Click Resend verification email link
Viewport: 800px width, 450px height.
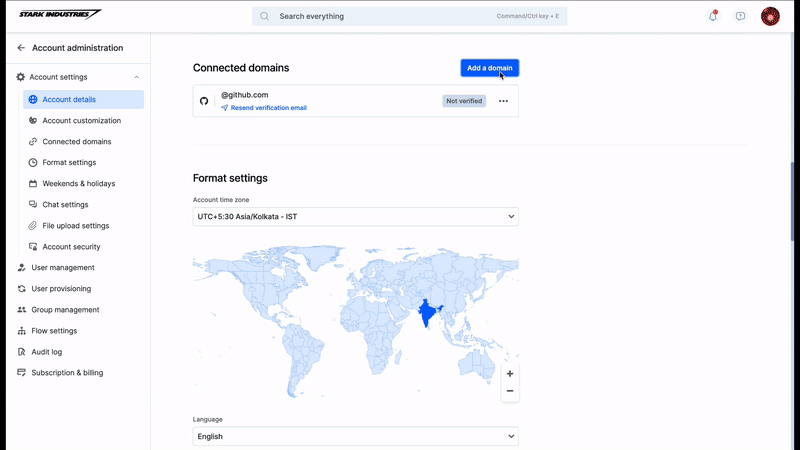coord(268,108)
